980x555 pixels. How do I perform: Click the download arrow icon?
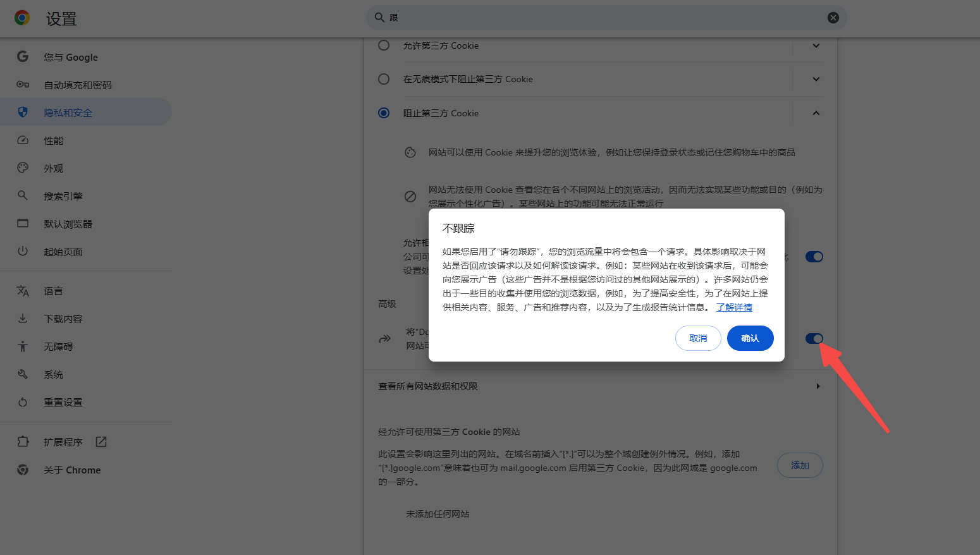click(23, 318)
